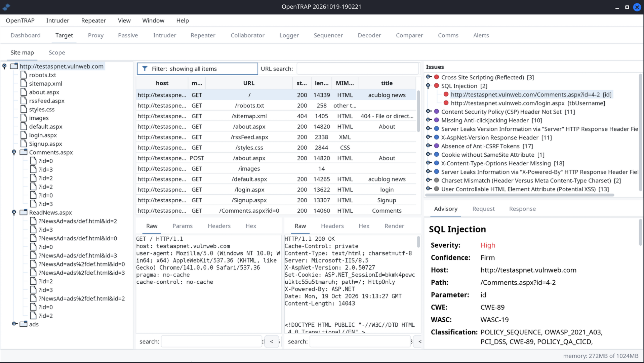This screenshot has height=363, width=644.
Task: Click the red severity dot for Cross Site Scripting
Action: pyautogui.click(x=437, y=77)
